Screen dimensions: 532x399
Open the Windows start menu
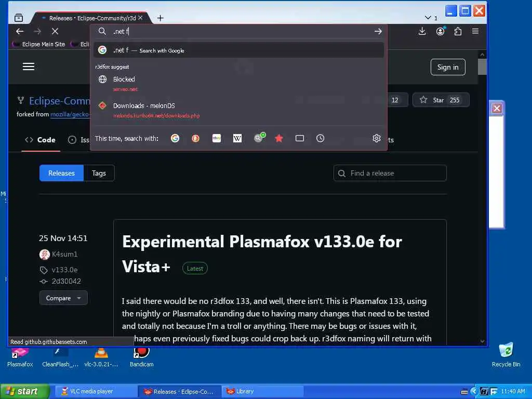[x=25, y=392]
